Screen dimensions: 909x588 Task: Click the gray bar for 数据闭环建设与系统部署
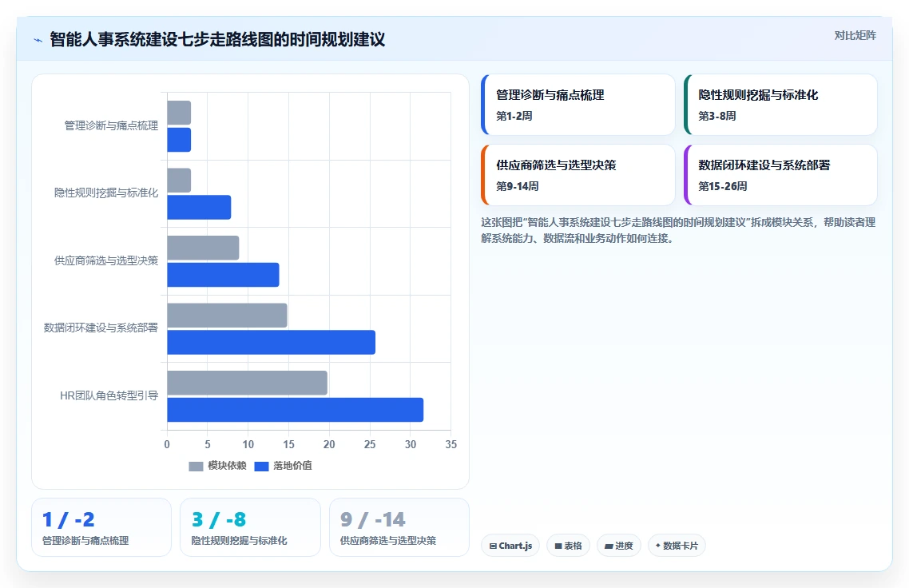point(227,316)
